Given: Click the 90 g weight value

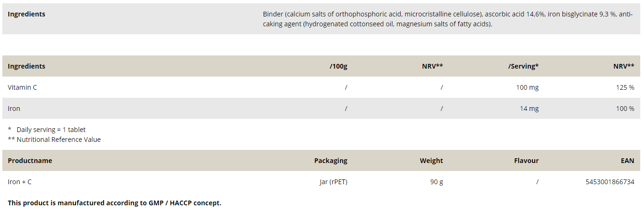Looking at the screenshot, I should coord(436,182).
